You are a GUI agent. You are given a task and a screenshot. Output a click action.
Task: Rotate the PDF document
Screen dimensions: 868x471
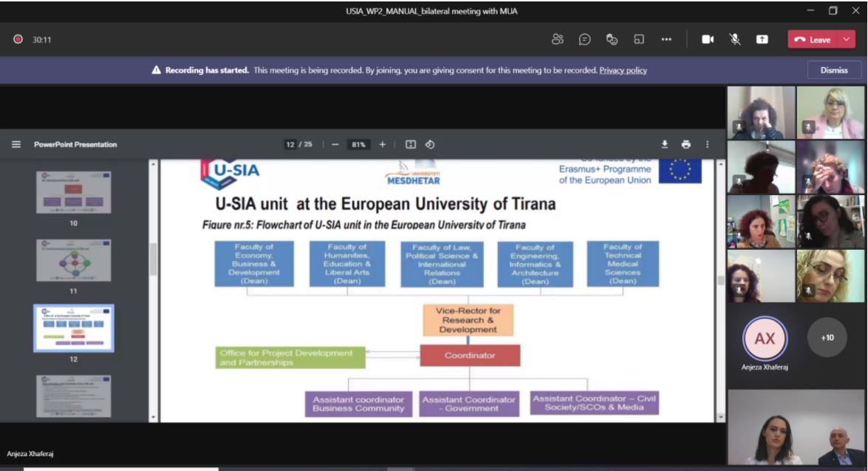[x=430, y=145]
